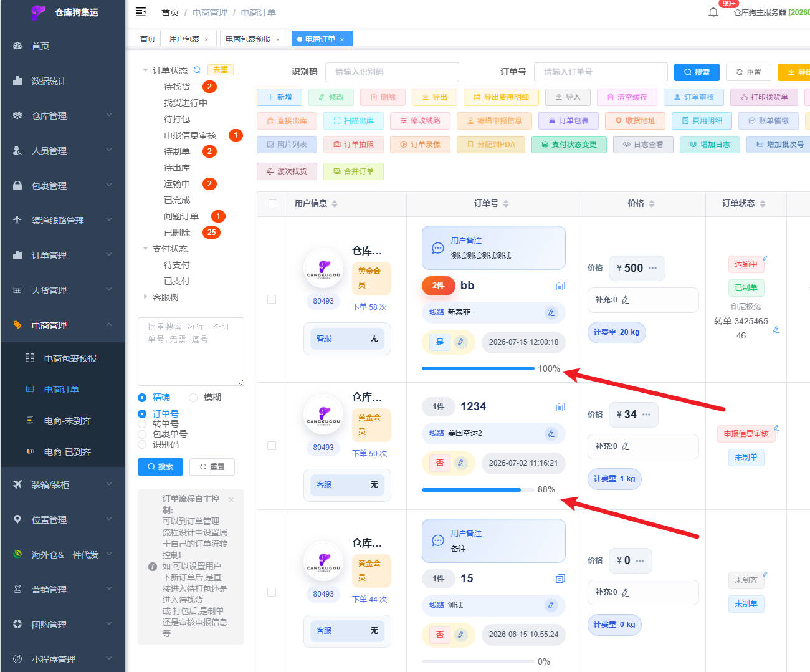
Task: Open the notification bell
Action: point(713,12)
